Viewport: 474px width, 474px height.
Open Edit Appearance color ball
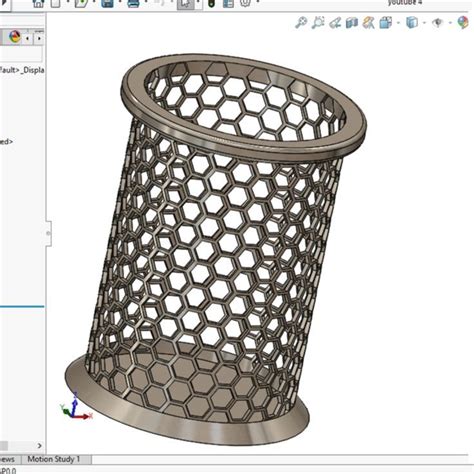[463, 23]
